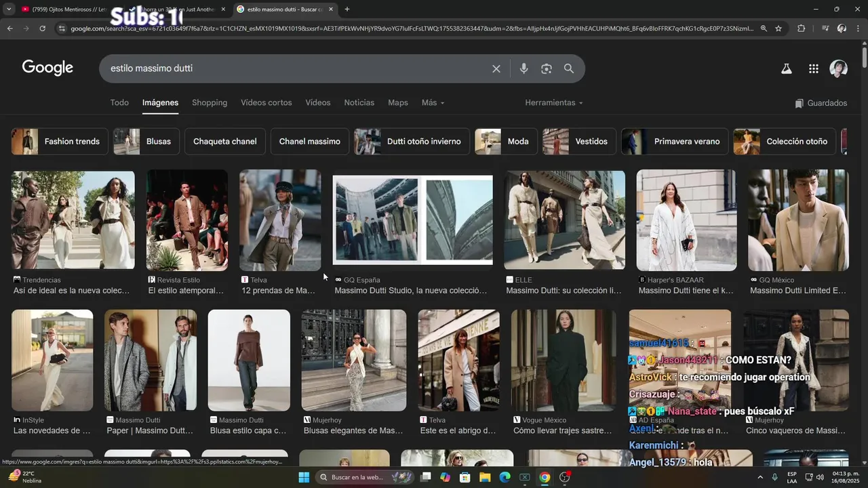Screen dimensions: 868x488
Task: Open the media controls icon
Action: 825,28
